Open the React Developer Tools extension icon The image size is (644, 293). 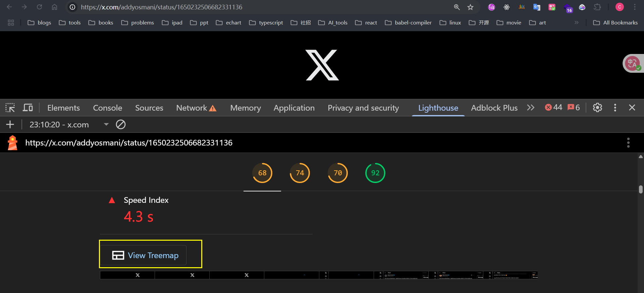506,7
